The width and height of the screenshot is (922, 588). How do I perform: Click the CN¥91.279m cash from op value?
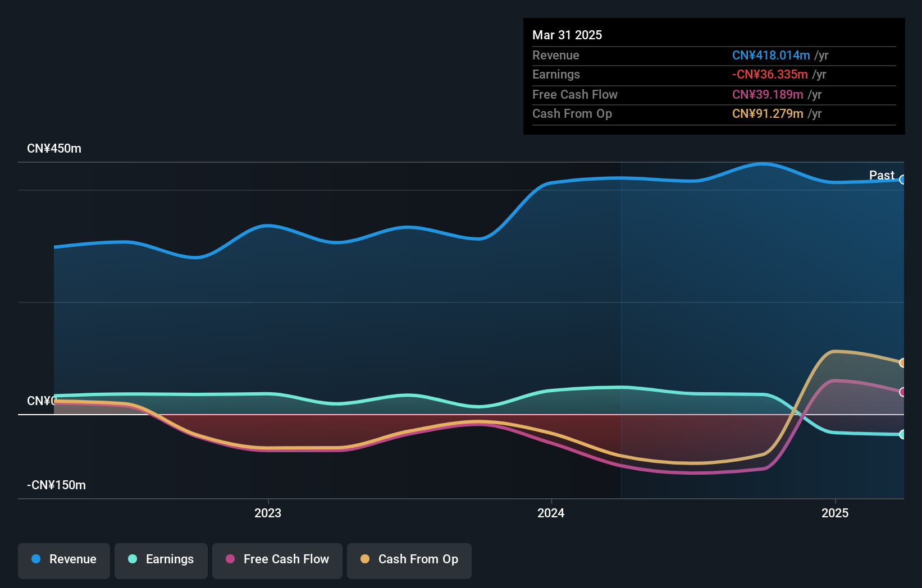point(768,113)
